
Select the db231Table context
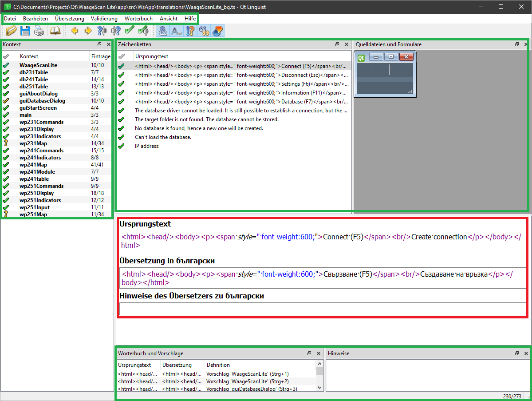(57, 72)
